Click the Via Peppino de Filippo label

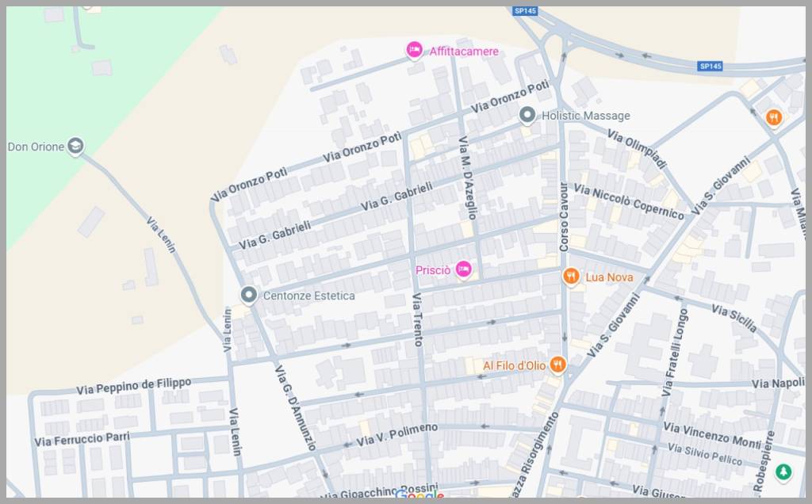[x=134, y=386]
